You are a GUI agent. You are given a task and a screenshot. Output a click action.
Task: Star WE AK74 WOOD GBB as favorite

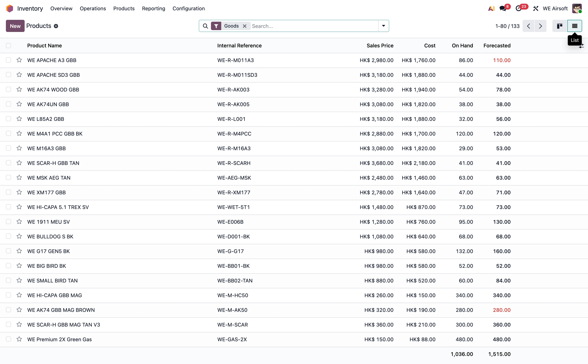point(19,89)
